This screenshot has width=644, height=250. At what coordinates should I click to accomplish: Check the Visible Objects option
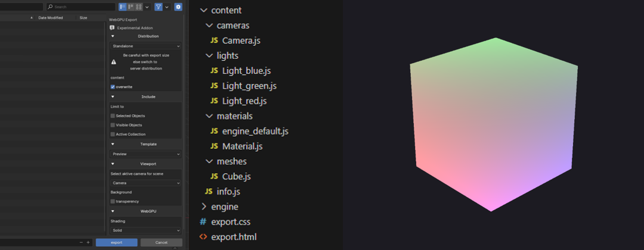tap(113, 125)
